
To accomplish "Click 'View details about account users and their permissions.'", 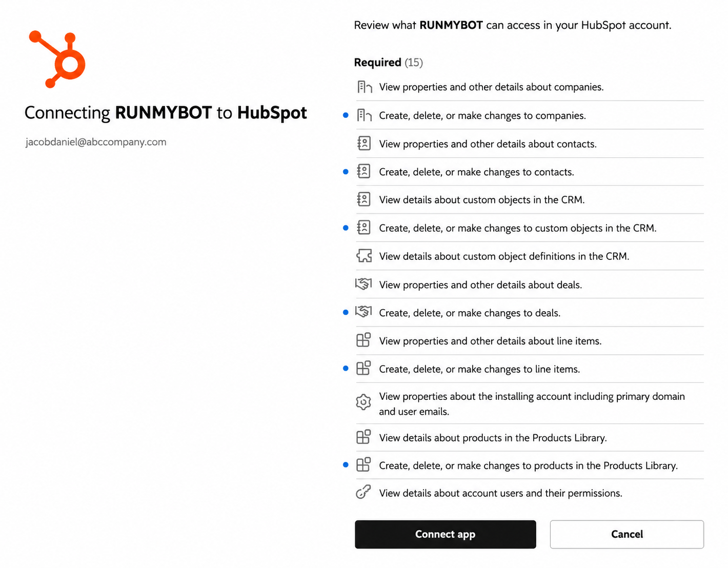I will (500, 493).
